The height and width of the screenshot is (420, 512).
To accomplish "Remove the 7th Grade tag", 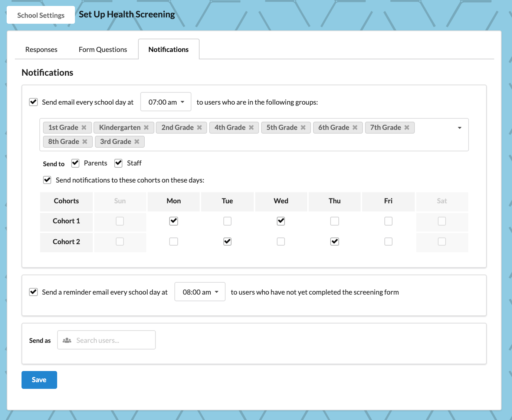I will [x=407, y=128].
